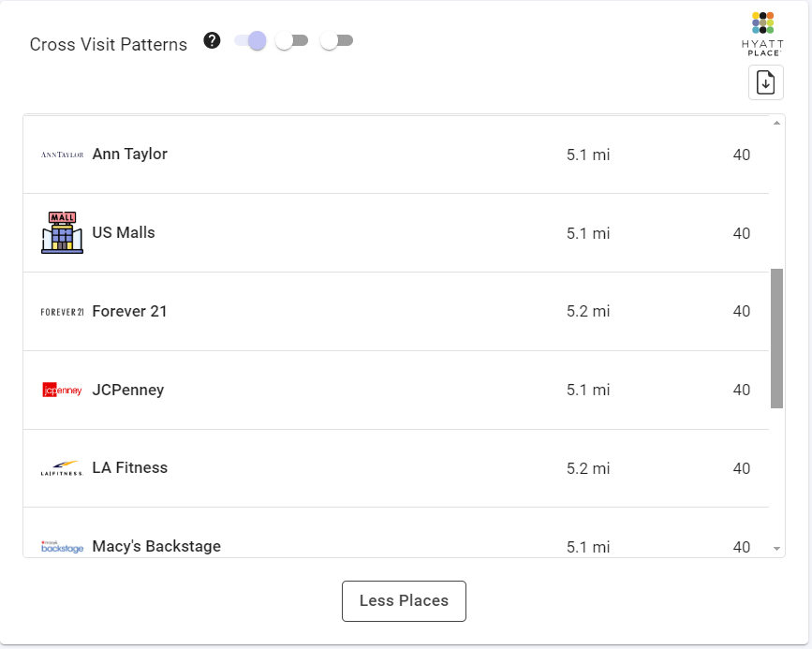Click the Ann Taylor logo icon
The height and width of the screenshot is (649, 812).
[63, 155]
